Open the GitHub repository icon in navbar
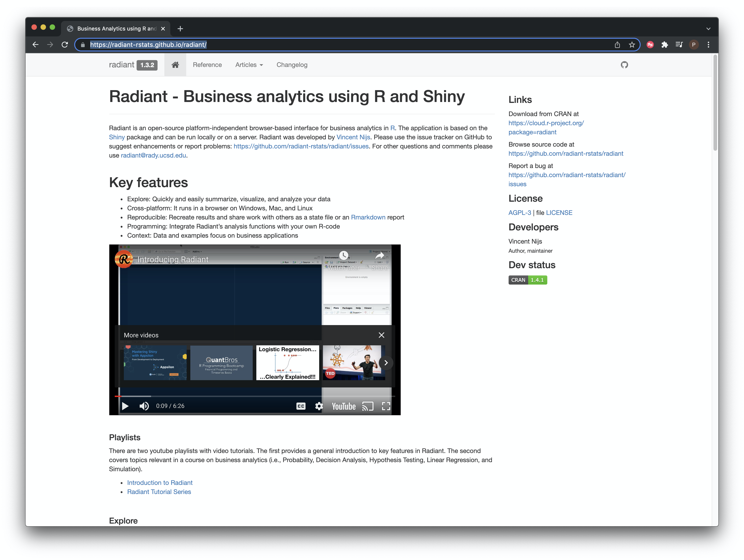Screen dimensions: 744x560 pos(624,65)
